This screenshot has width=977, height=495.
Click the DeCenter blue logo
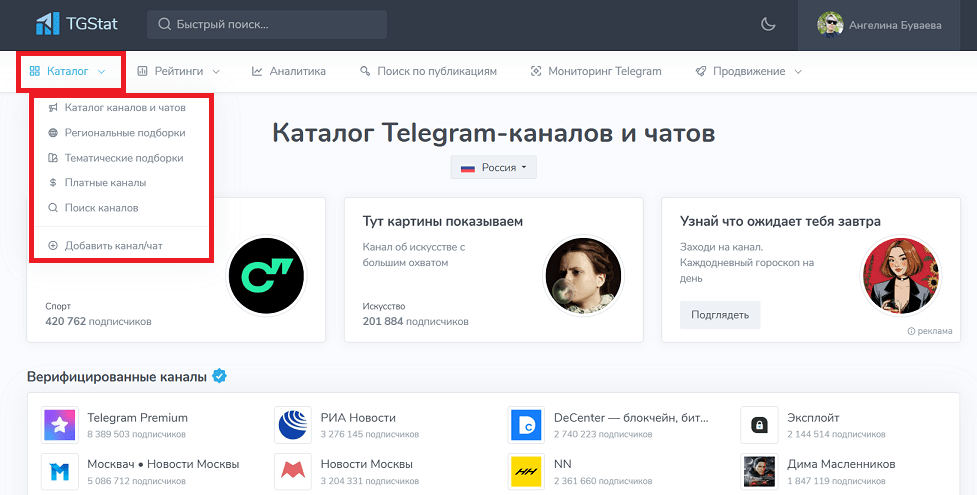tap(527, 425)
